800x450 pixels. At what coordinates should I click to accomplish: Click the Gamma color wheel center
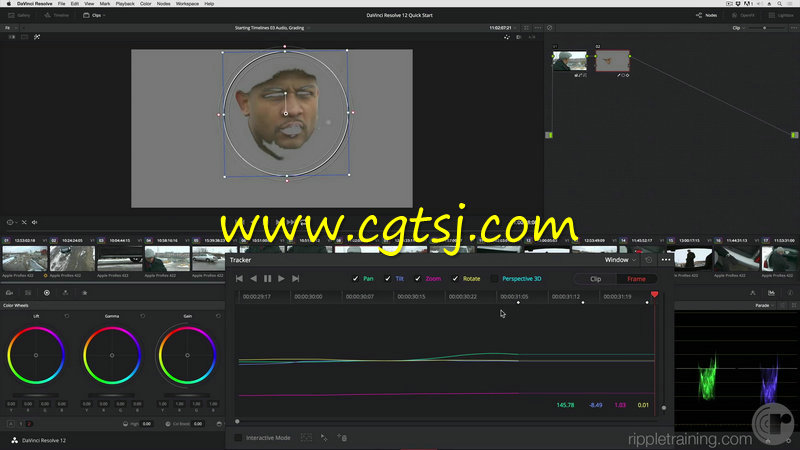(x=112, y=355)
